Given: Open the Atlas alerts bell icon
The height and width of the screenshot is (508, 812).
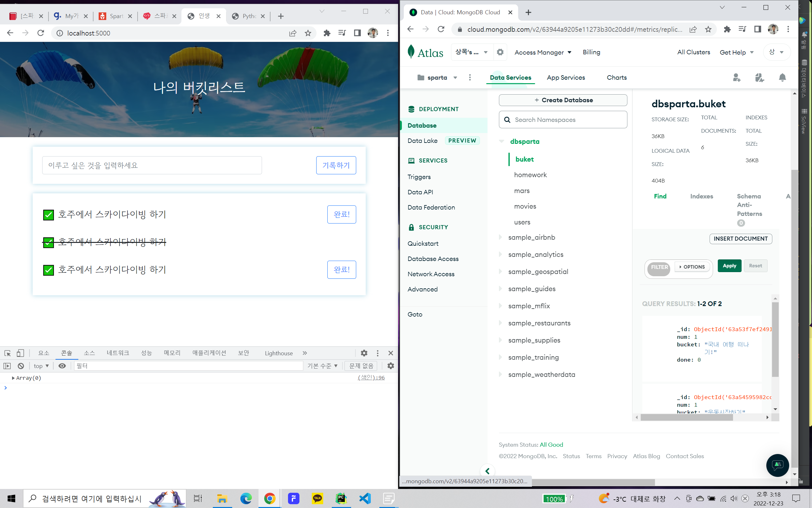Looking at the screenshot, I should coord(783,77).
